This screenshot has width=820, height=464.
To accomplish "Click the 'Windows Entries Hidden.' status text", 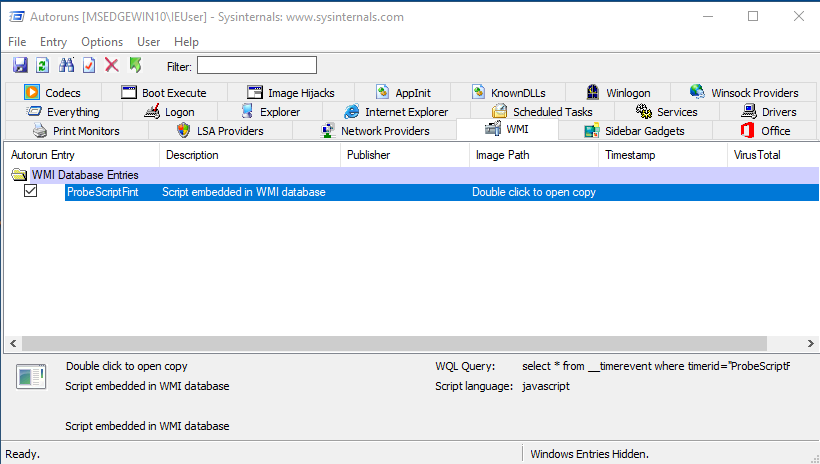I will tap(589, 454).
